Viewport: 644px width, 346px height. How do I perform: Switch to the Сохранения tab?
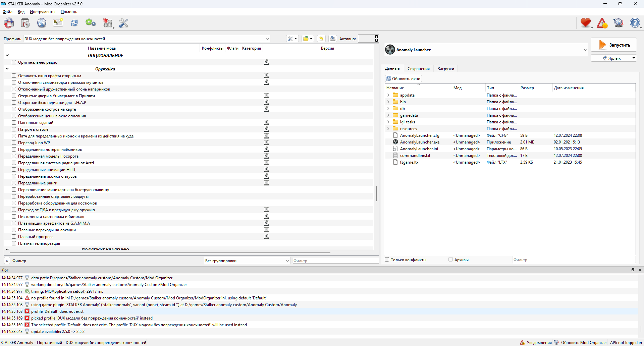pyautogui.click(x=418, y=69)
